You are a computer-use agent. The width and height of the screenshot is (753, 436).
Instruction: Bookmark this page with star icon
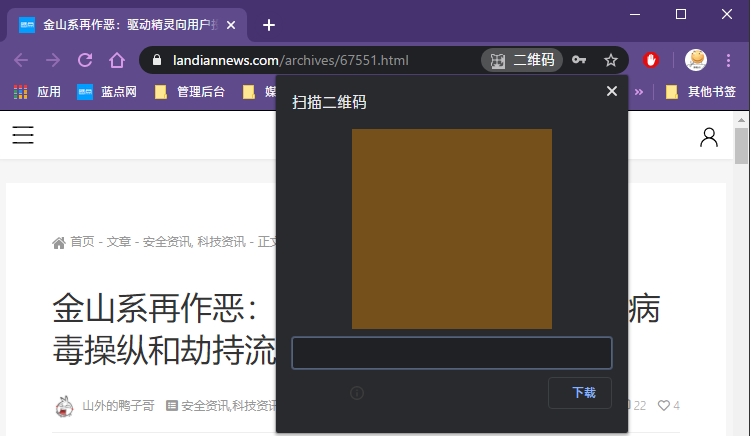(x=610, y=60)
